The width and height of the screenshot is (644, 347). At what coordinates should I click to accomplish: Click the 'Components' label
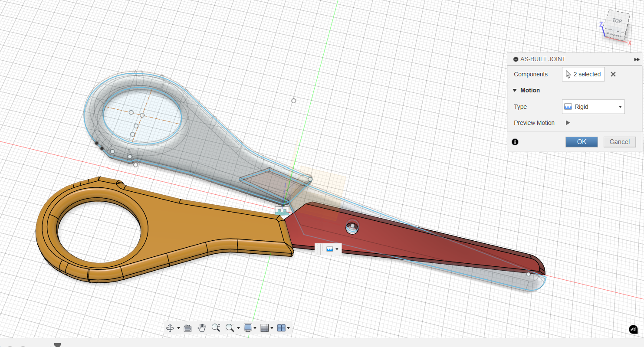tap(531, 74)
